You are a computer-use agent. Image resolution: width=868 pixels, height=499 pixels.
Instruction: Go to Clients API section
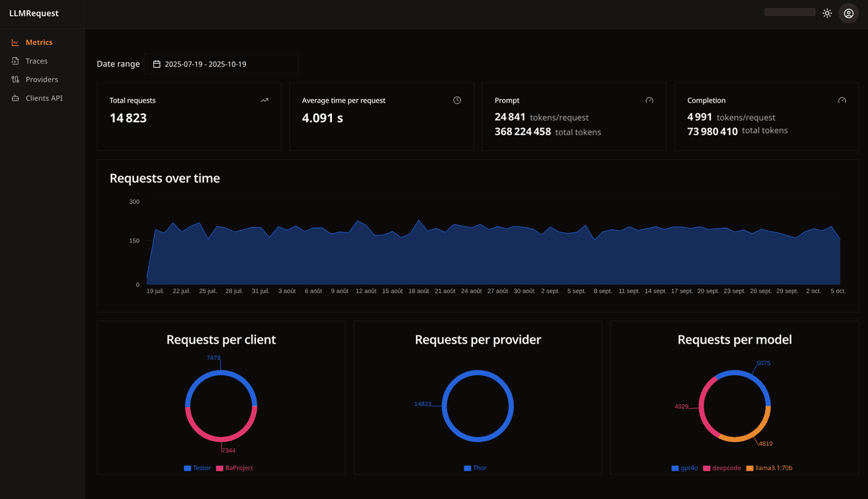pyautogui.click(x=44, y=98)
